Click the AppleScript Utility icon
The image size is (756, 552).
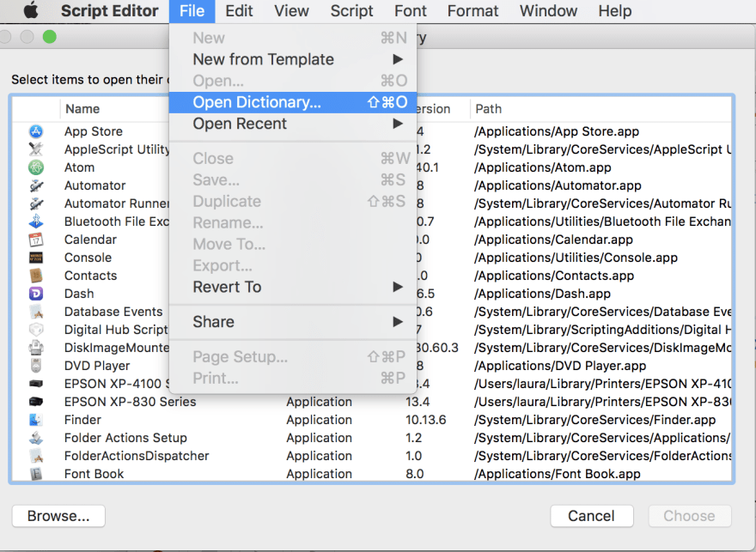click(36, 149)
